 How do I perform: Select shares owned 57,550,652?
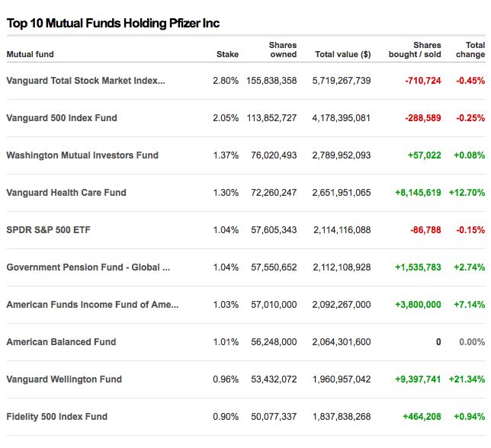pyautogui.click(x=274, y=267)
